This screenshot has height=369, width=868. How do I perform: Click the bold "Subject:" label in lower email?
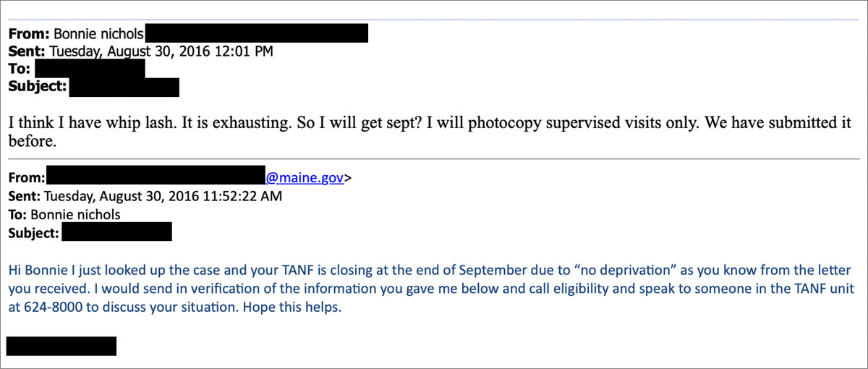tap(33, 232)
